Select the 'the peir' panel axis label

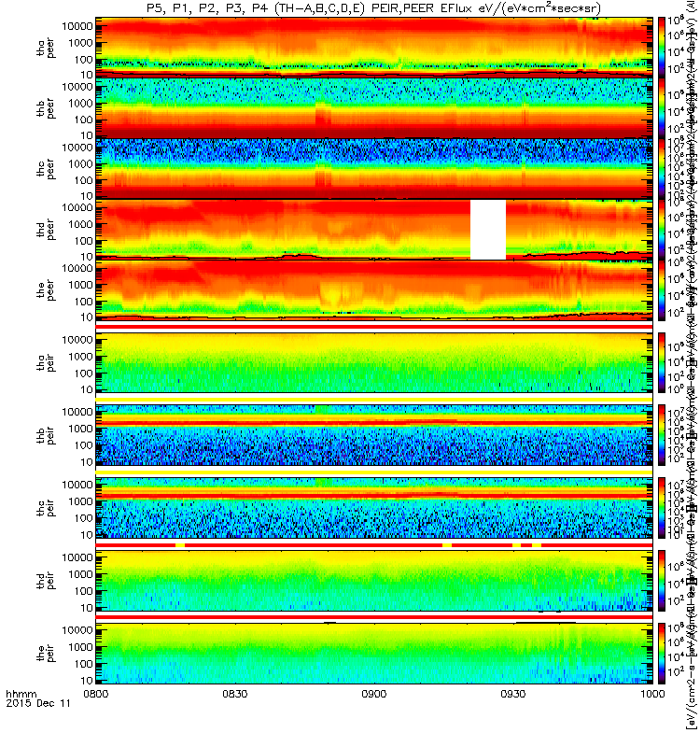[x=46, y=653]
